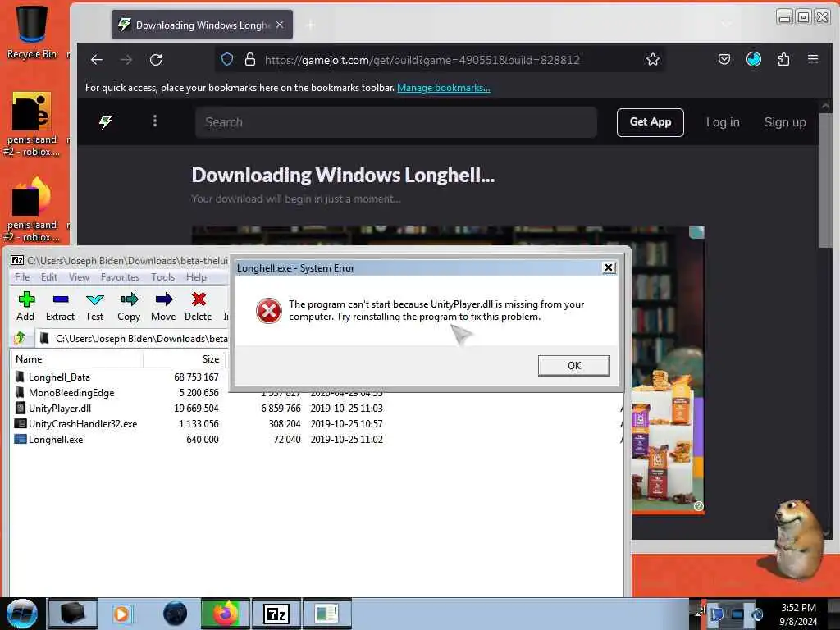The width and height of the screenshot is (840, 630).
Task: Open the Help menu in 7-Zip
Action: click(196, 277)
